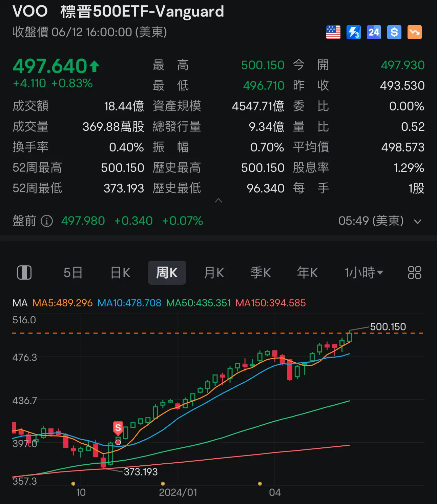437x504 pixels.
Task: Expand the pre-market session dropdown chevron
Action: (418, 222)
